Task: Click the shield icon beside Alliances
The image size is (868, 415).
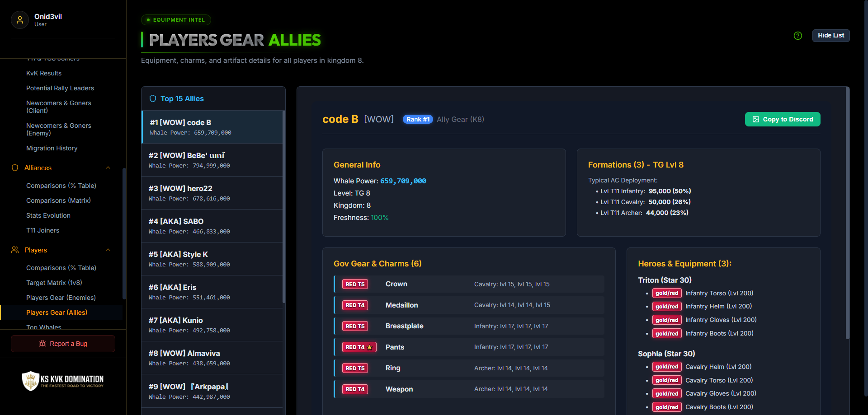Action: pyautogui.click(x=15, y=168)
